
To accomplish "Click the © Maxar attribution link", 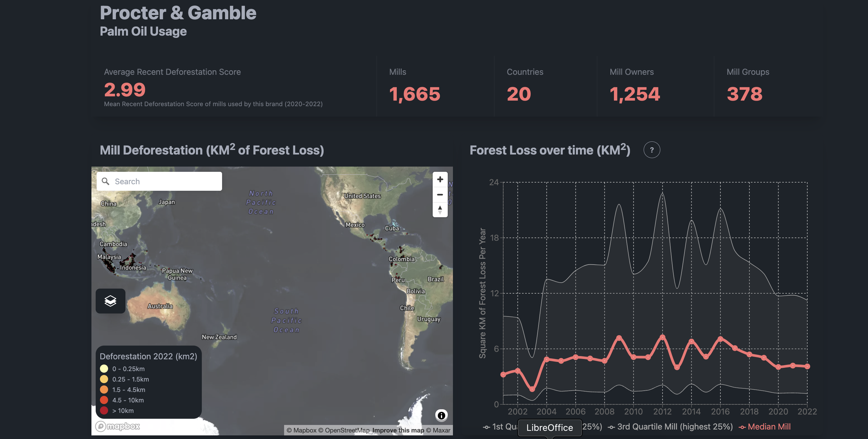I will (x=438, y=430).
